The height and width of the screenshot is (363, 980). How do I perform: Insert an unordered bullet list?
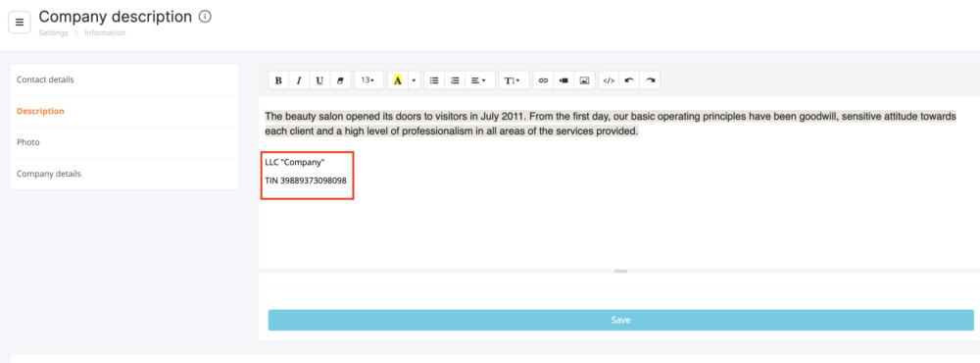434,80
